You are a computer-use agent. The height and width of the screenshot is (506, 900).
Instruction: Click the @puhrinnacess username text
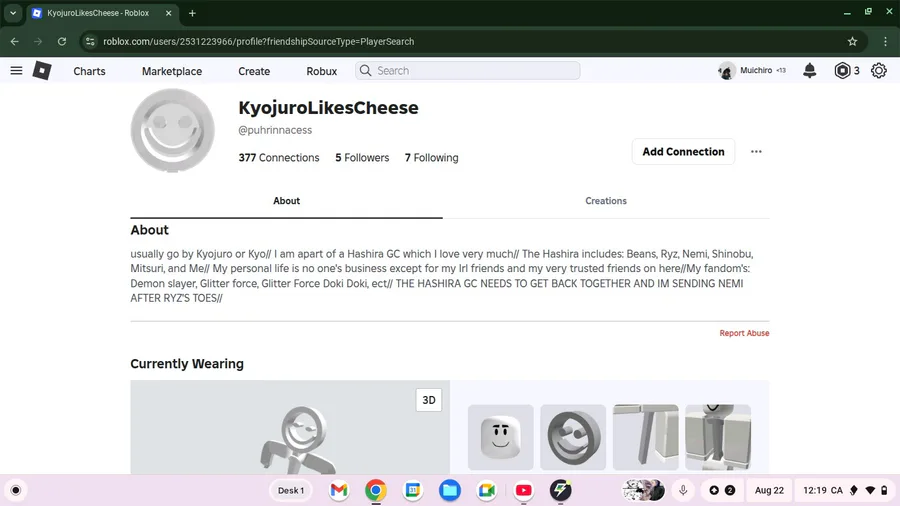275,130
